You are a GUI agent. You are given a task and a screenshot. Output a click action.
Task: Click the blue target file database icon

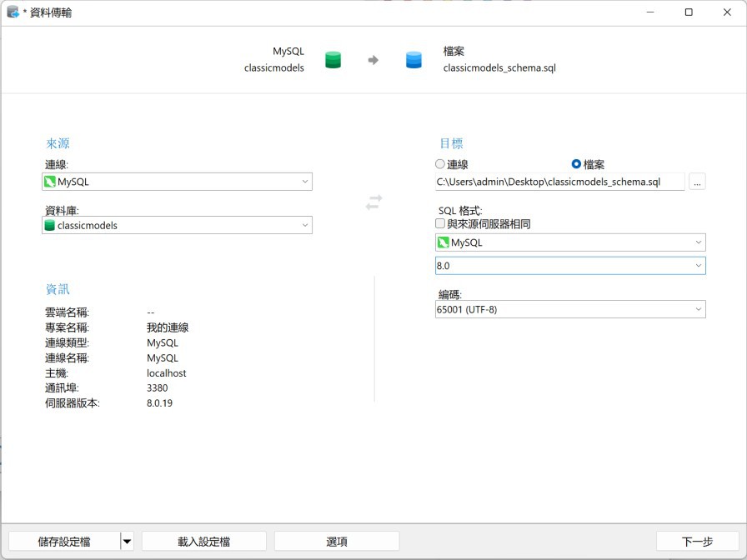[x=414, y=59]
